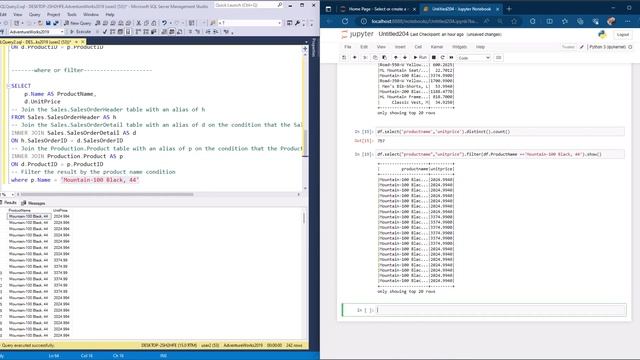Open the find combo box dropdown in SSMS
This screenshot has height=360, width=640.
coord(280,23)
